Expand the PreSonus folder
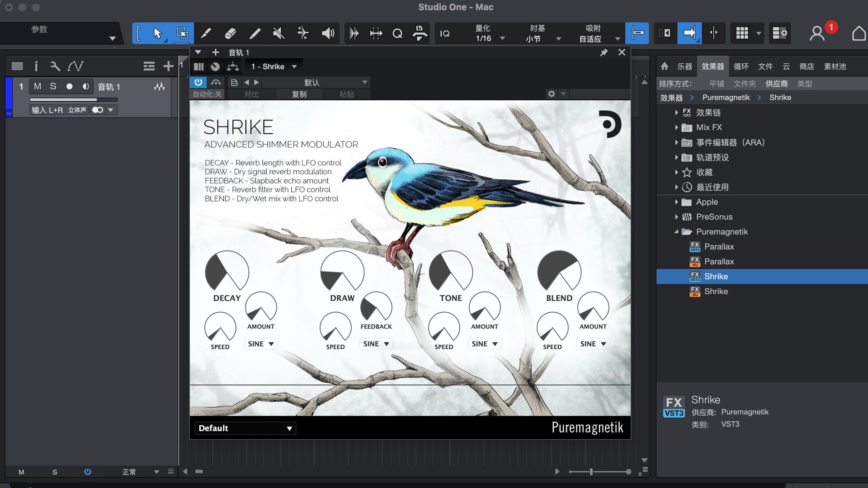Viewport: 868px width, 488px height. tap(676, 217)
